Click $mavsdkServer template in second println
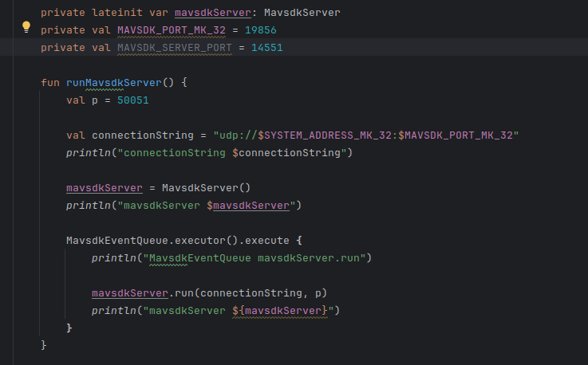The height and width of the screenshot is (365, 588). [248, 206]
